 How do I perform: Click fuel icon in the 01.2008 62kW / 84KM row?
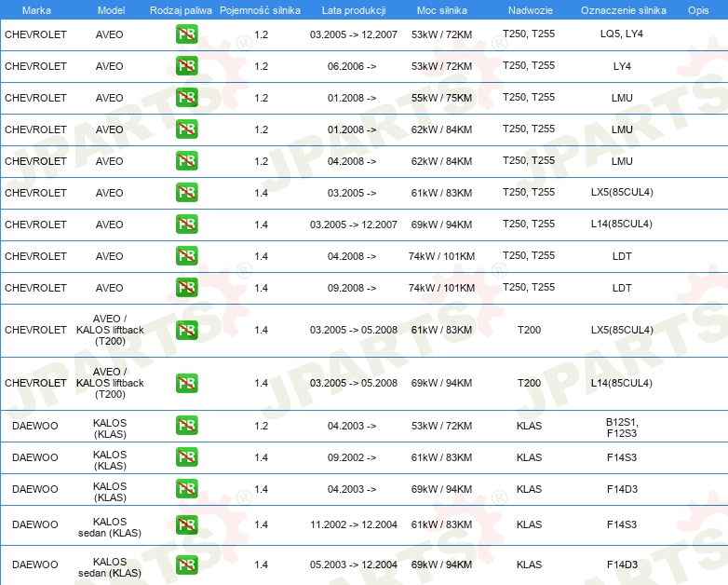coord(186,129)
